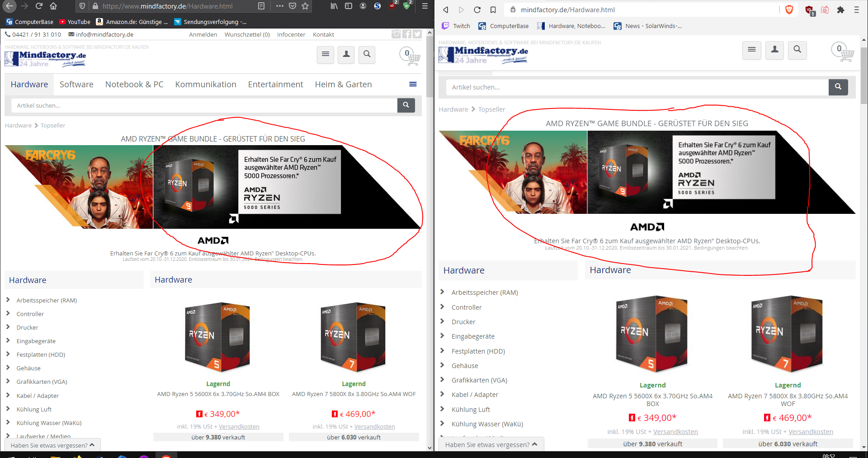Open Brave main menu button
This screenshot has width=868, height=458.
point(856,9)
